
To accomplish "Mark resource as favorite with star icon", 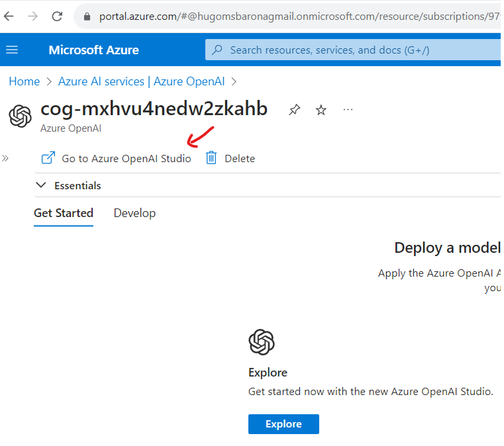I will (x=321, y=111).
